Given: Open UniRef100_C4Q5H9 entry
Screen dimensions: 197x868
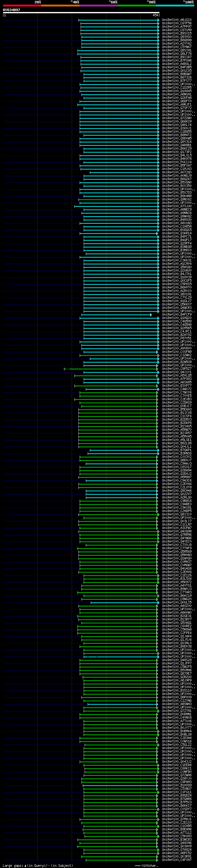Looking at the screenshot, I should 177,321.
